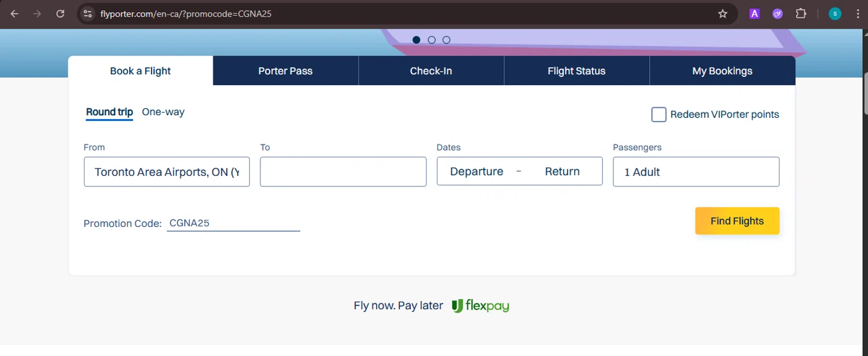Reload the page with the refresh icon

60,14
